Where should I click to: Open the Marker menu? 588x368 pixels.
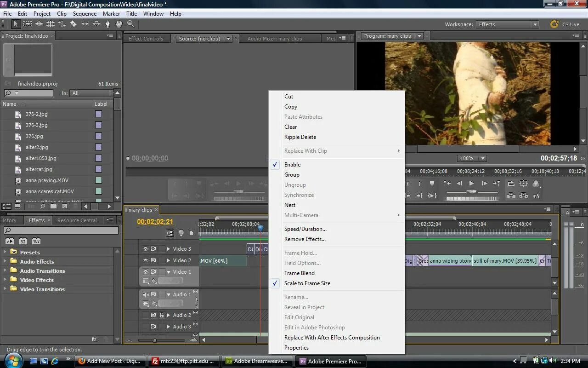pos(111,14)
